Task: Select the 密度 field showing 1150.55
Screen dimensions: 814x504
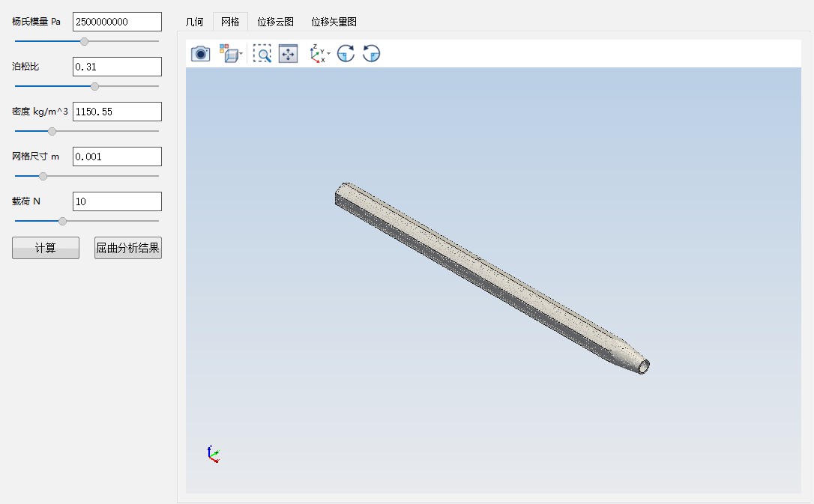Action: [x=118, y=112]
